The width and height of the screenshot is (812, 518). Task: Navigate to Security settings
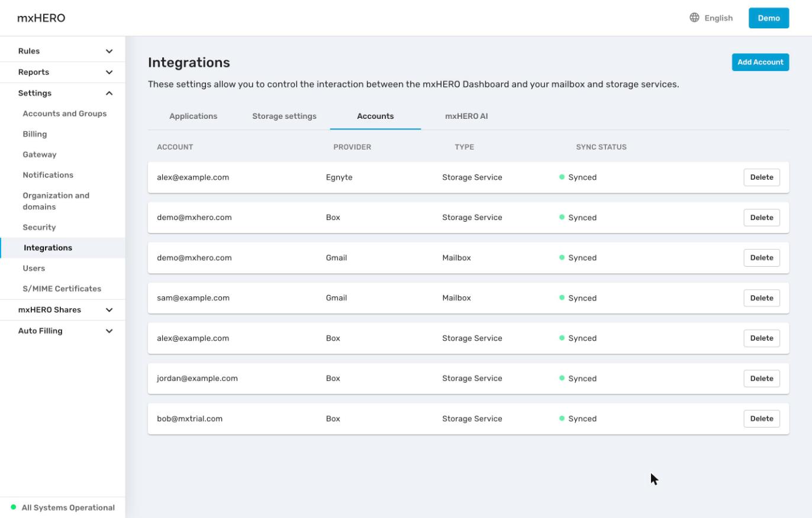point(39,227)
